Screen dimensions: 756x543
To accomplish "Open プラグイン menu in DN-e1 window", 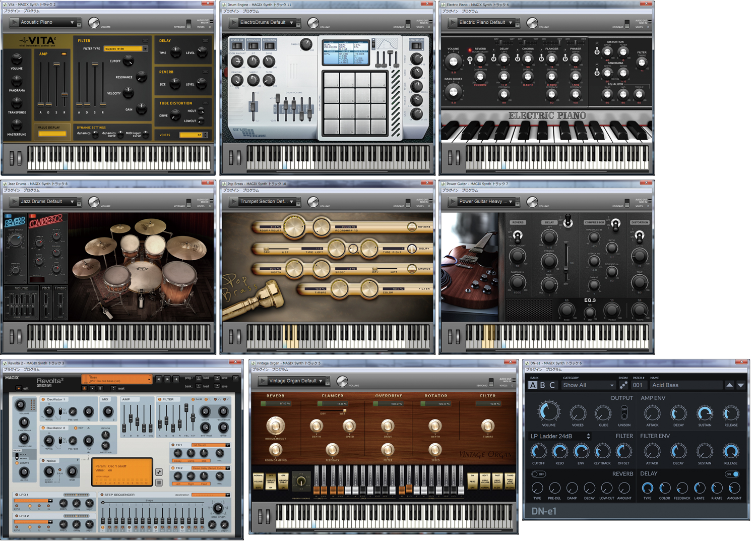I will coord(534,370).
